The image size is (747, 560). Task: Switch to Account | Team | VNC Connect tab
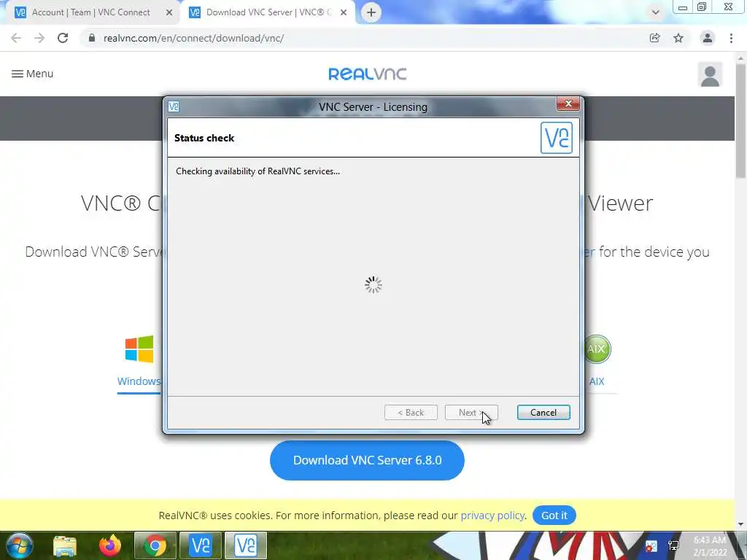[90, 12]
